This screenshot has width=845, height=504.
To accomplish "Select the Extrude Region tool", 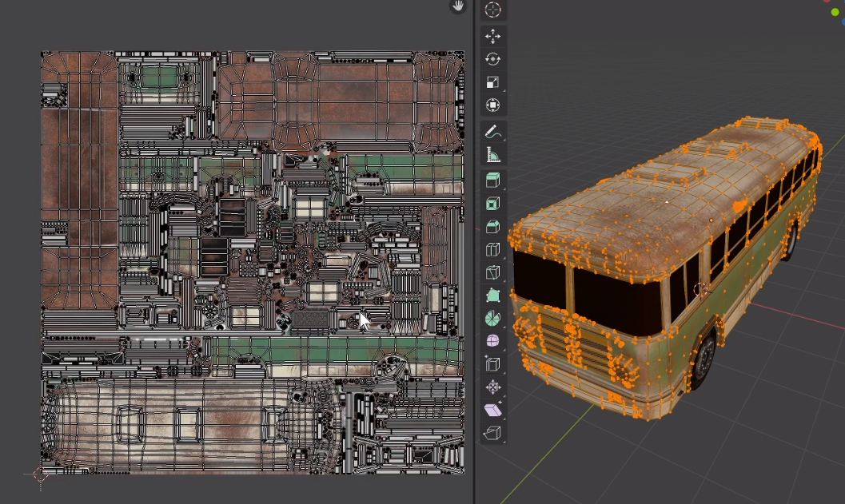I will pos(492,181).
